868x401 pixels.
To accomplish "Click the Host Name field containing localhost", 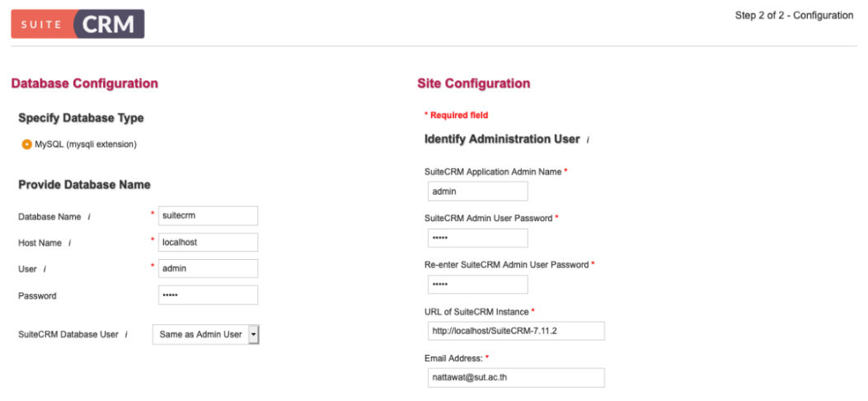I will pyautogui.click(x=208, y=242).
